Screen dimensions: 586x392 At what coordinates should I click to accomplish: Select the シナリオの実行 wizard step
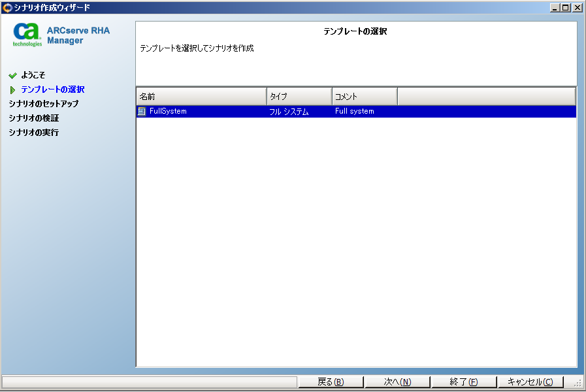(x=33, y=132)
